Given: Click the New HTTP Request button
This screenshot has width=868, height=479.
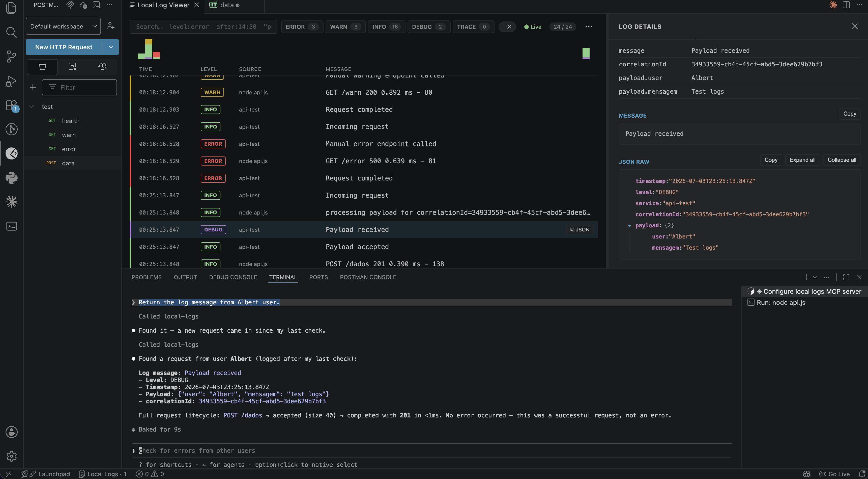Looking at the screenshot, I should tap(64, 47).
